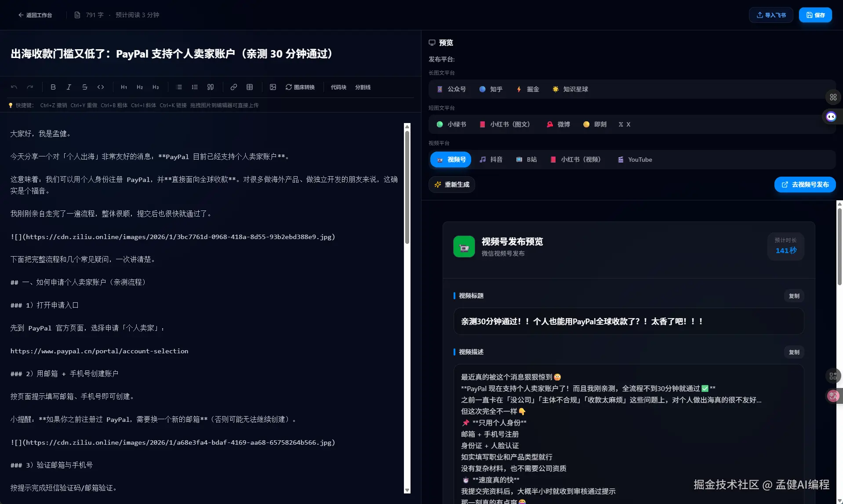
Task: Save the article with 保存
Action: [815, 15]
